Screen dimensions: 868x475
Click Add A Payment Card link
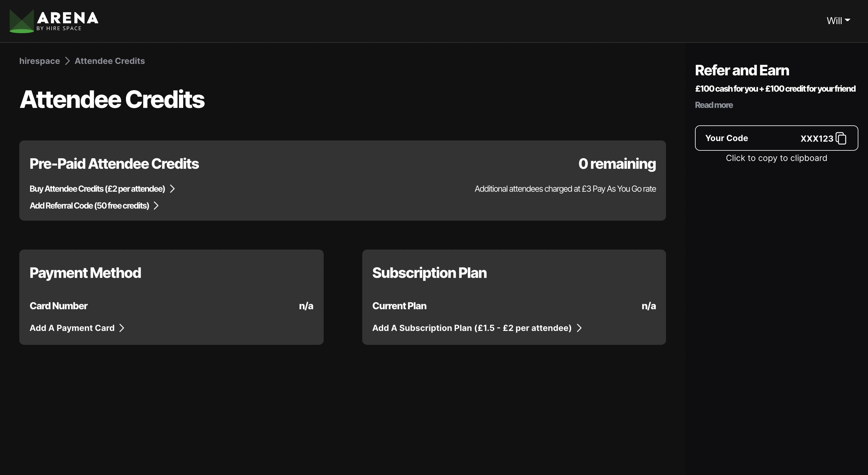[72, 328]
